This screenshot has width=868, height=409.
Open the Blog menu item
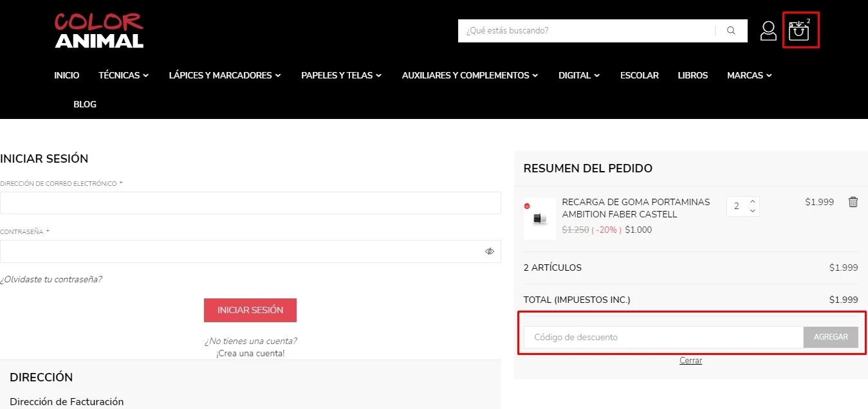(x=85, y=104)
